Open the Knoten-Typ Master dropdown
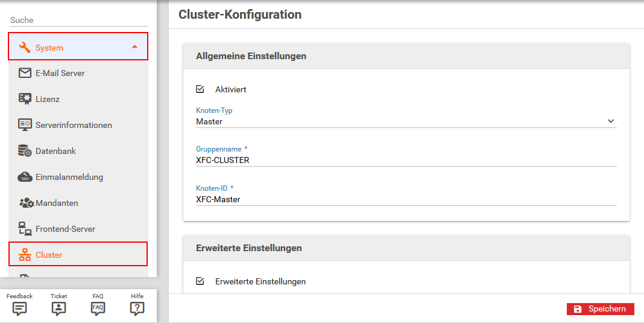Screen dimensions: 644x323 click(x=406, y=121)
